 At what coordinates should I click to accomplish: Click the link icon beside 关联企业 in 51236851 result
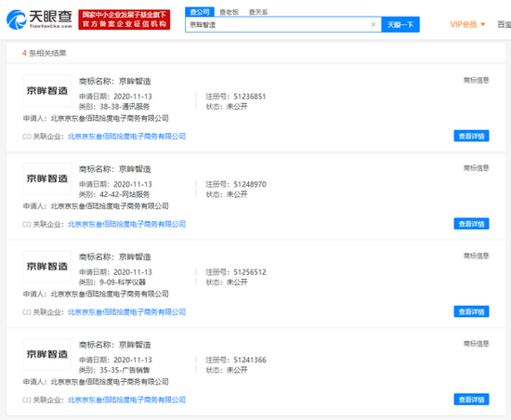tap(27, 137)
